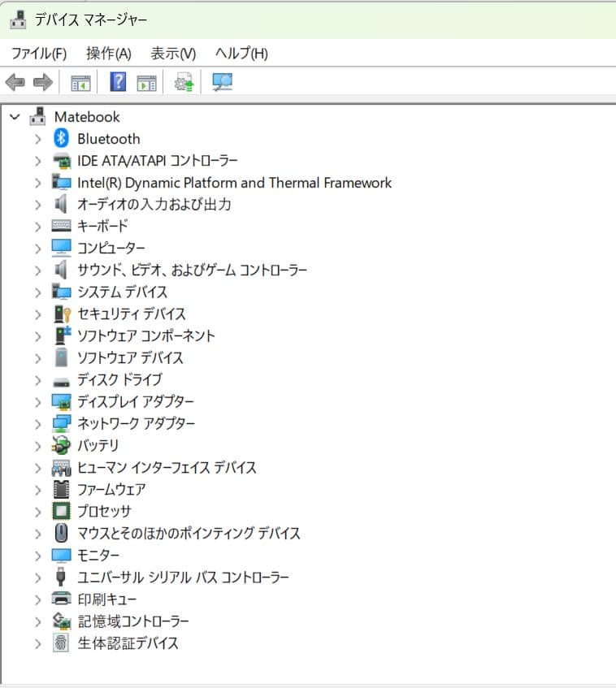Select the Matebook computer name

87,117
